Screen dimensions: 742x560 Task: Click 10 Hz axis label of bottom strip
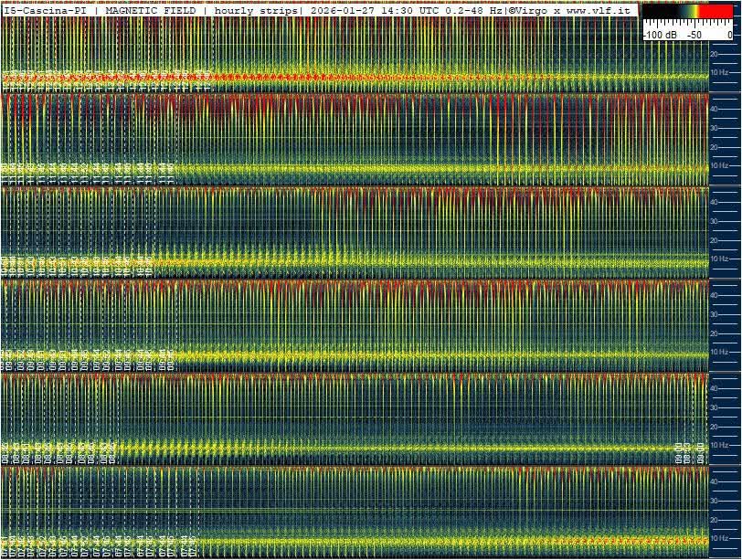(720, 538)
